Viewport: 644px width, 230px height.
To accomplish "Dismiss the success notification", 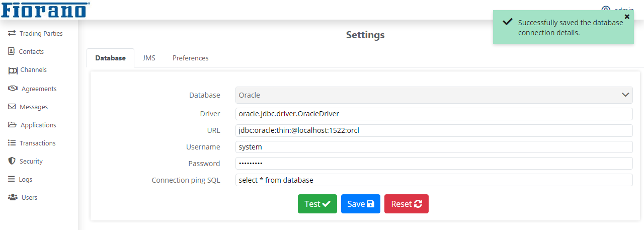I will (627, 17).
